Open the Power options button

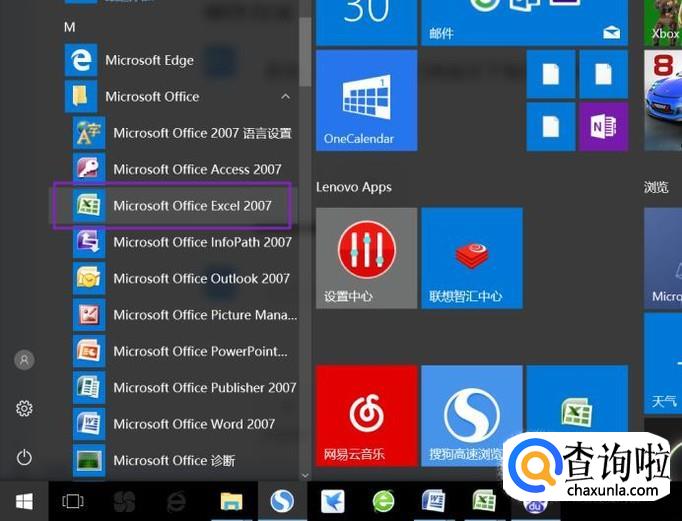click(24, 458)
